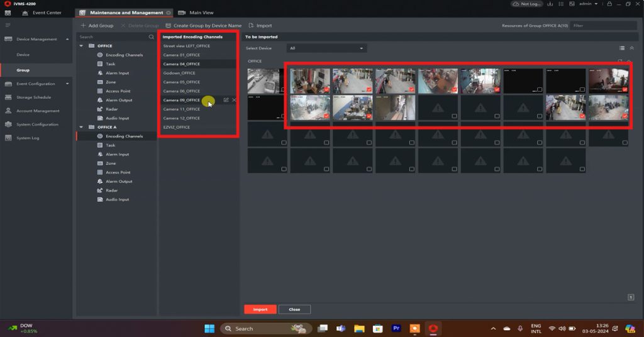Click the search magnifier icon in group panel
644x337 pixels.
pos(151,37)
